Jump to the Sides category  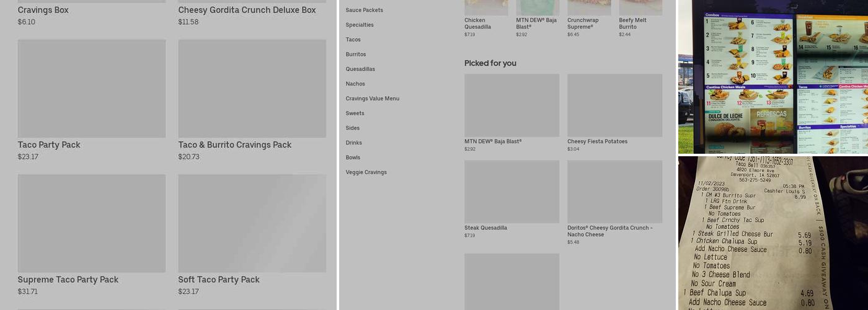(x=353, y=128)
